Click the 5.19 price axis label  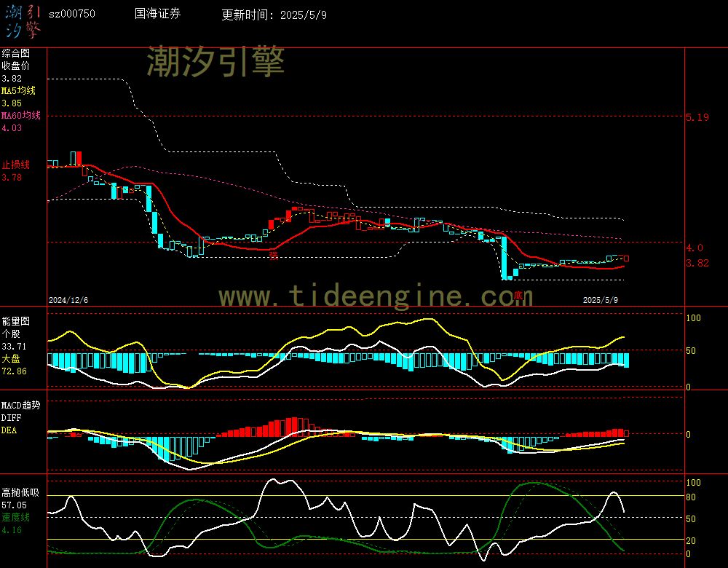click(697, 117)
